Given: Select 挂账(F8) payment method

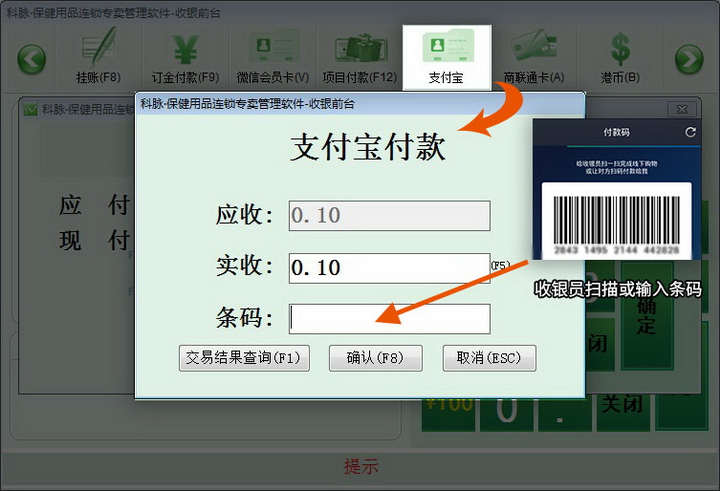Looking at the screenshot, I should [x=98, y=56].
